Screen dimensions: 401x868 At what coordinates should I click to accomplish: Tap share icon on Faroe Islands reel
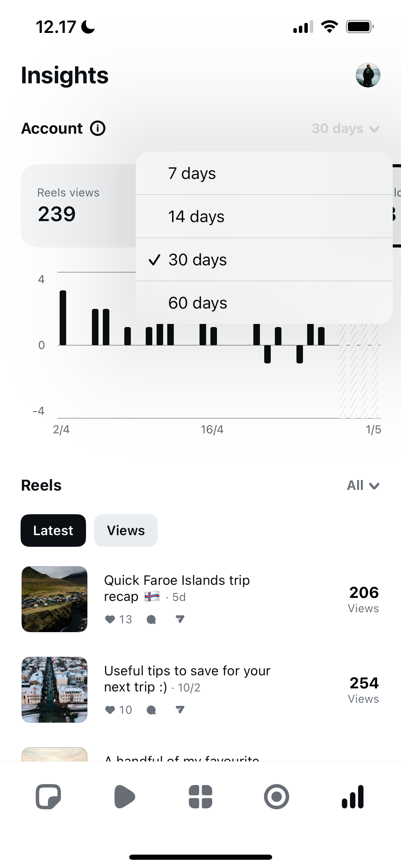tap(180, 619)
